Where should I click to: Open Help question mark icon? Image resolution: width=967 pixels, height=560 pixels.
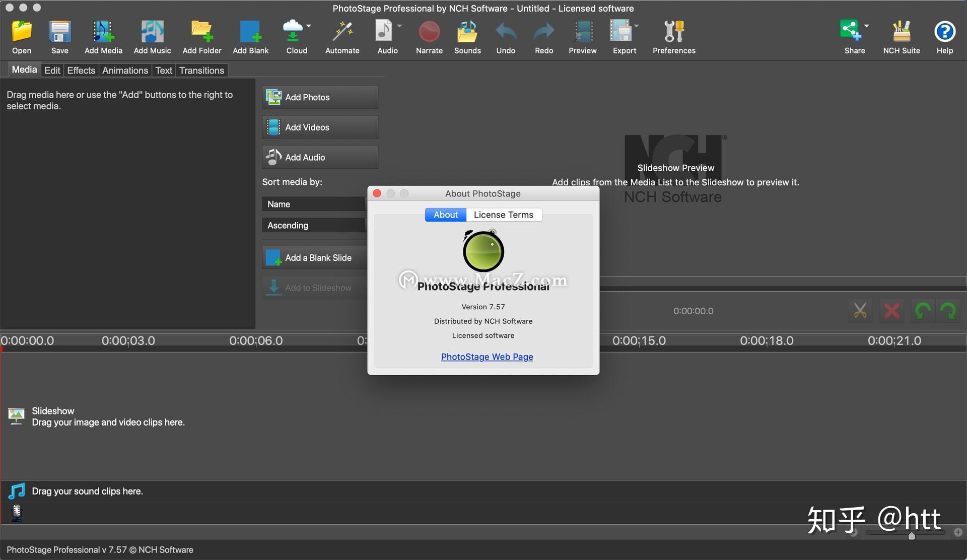pyautogui.click(x=945, y=32)
